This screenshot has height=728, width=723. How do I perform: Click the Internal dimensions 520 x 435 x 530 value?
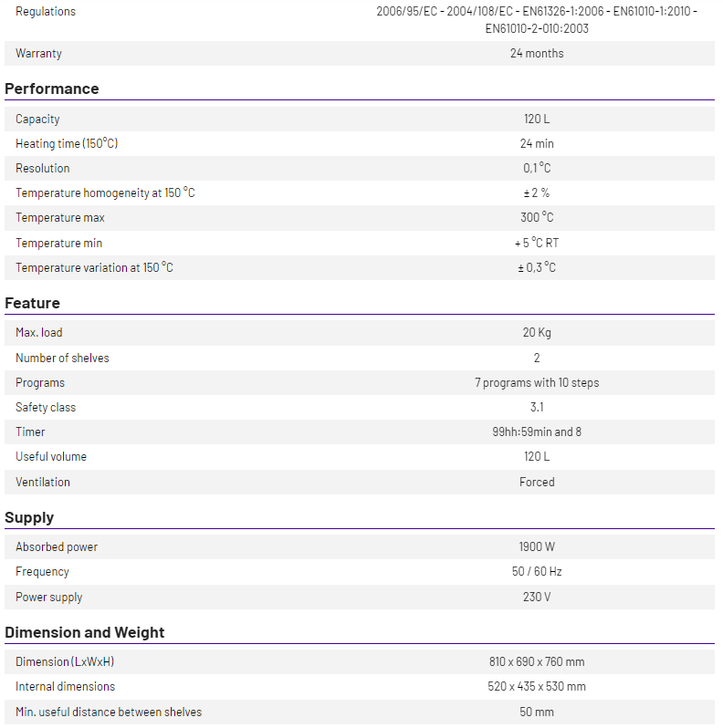click(537, 686)
